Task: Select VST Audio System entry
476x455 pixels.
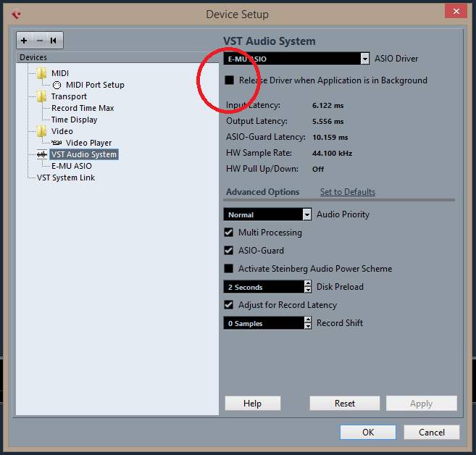Action: [84, 154]
